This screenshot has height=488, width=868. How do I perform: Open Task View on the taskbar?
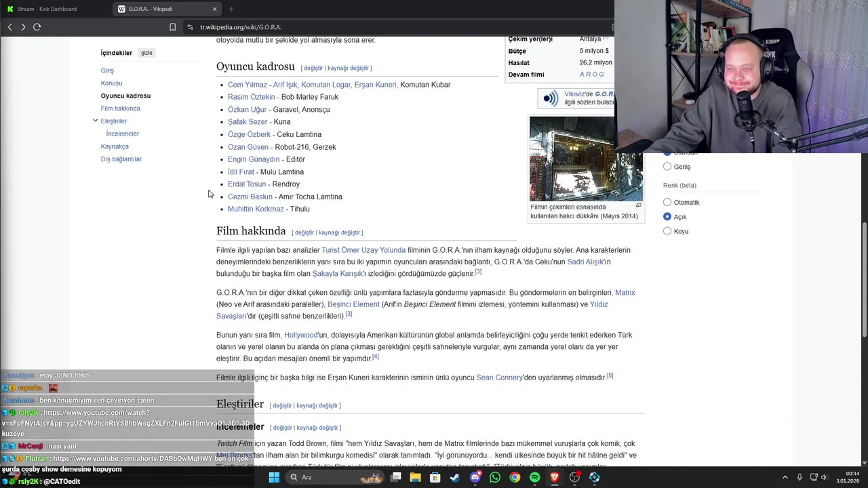[396, 477]
